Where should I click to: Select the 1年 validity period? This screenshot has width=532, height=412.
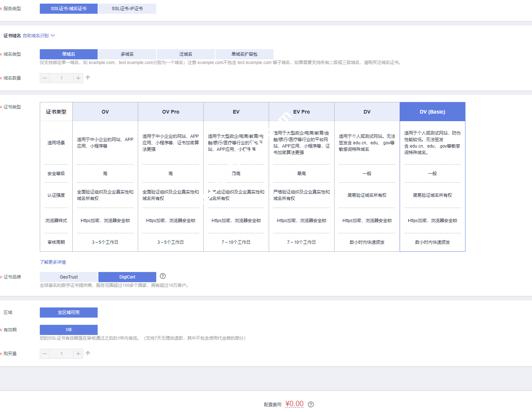(69, 330)
